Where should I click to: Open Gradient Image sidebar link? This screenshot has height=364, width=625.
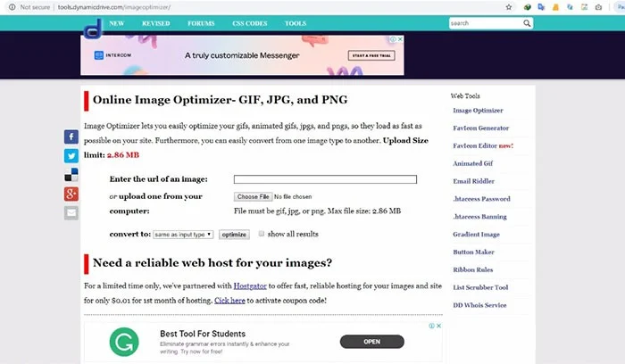476,235
